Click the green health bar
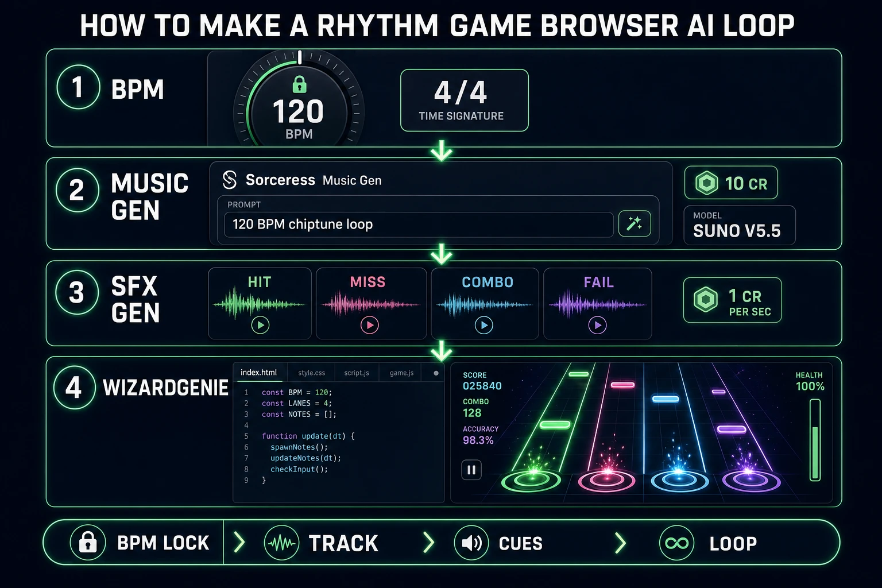Viewport: 882px width, 588px height. pyautogui.click(x=815, y=440)
